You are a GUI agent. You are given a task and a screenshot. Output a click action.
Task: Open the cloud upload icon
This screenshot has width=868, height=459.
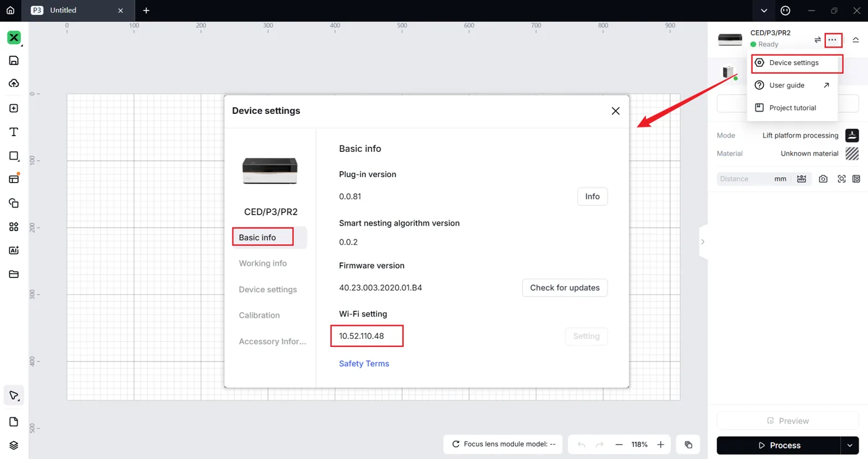pyautogui.click(x=14, y=84)
